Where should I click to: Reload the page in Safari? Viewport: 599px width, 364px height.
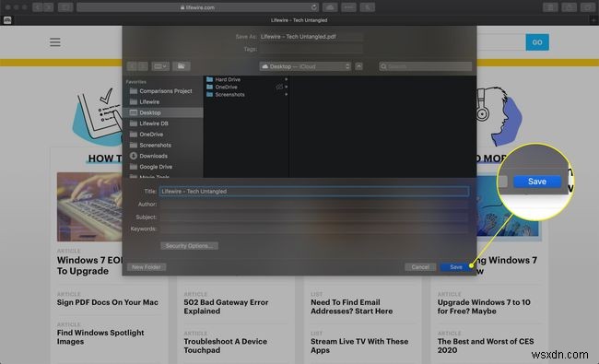pyautogui.click(x=313, y=7)
